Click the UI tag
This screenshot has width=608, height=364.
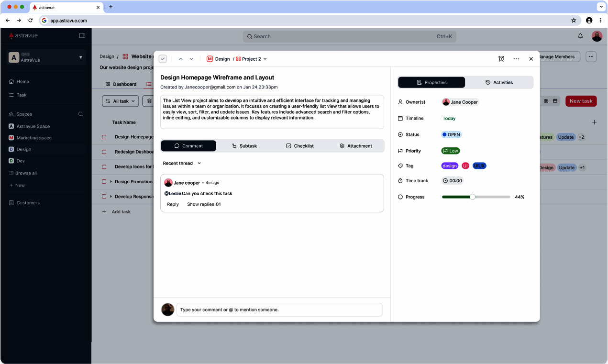[x=465, y=165]
